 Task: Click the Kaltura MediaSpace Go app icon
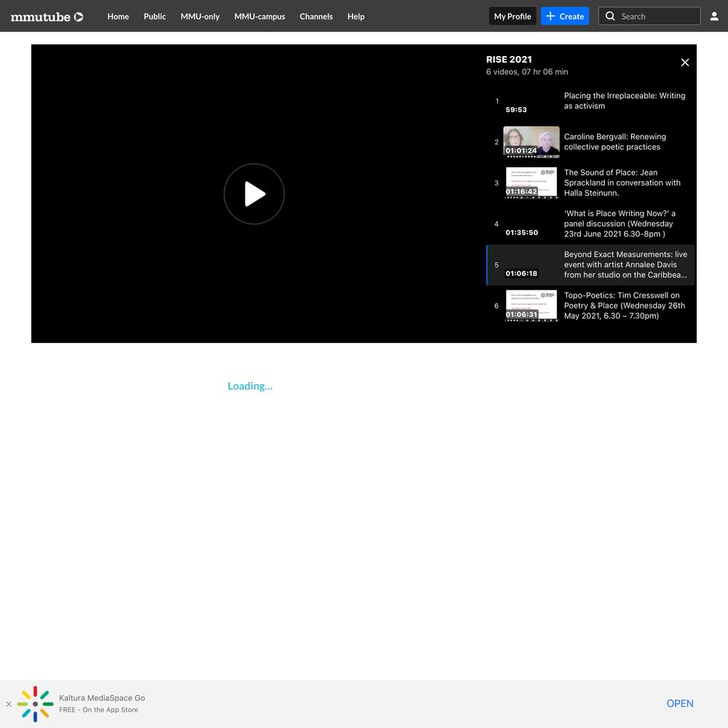pos(35,704)
